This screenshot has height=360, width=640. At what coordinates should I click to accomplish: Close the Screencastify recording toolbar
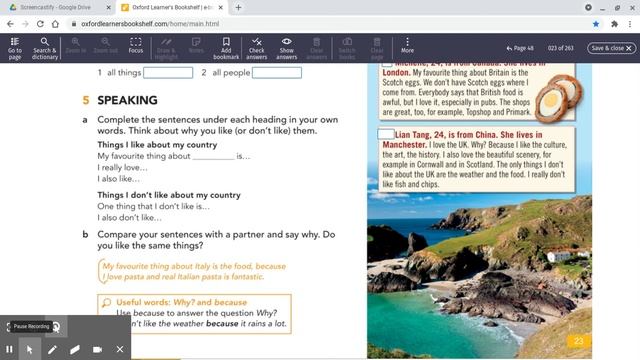click(x=120, y=349)
